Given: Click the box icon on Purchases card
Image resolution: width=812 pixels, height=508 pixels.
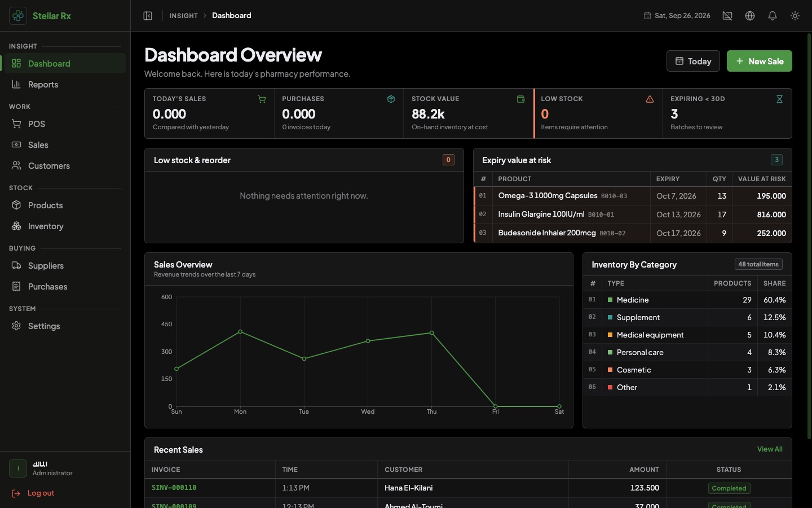Looking at the screenshot, I should (x=391, y=99).
